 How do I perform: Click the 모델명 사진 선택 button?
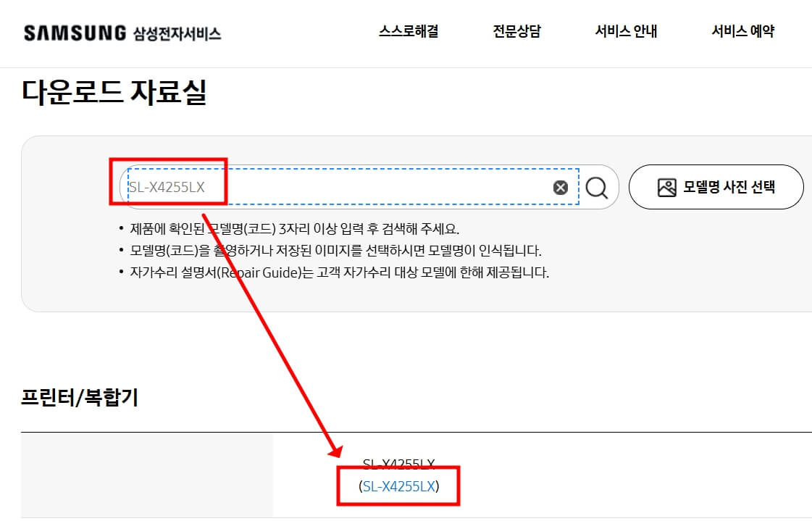point(716,186)
